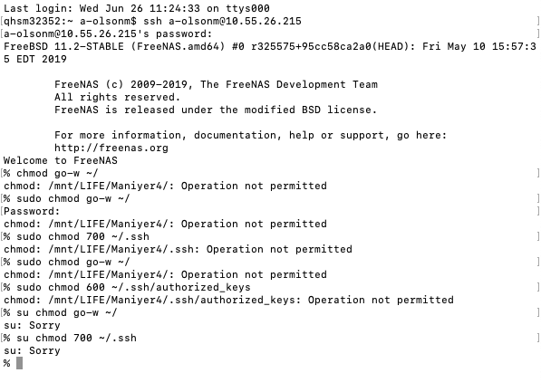Click the last 'su: Sorry' output line
The height and width of the screenshot is (392, 541).
32,350
